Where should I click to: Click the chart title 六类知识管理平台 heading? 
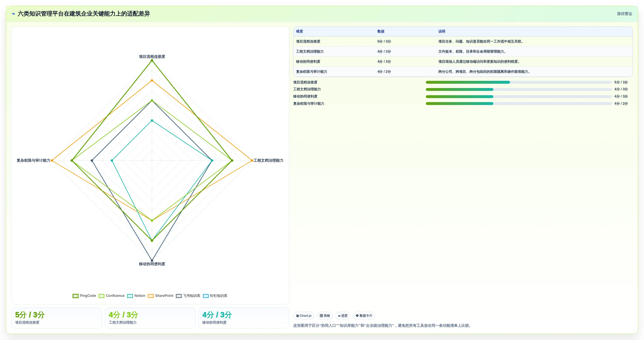coord(84,14)
